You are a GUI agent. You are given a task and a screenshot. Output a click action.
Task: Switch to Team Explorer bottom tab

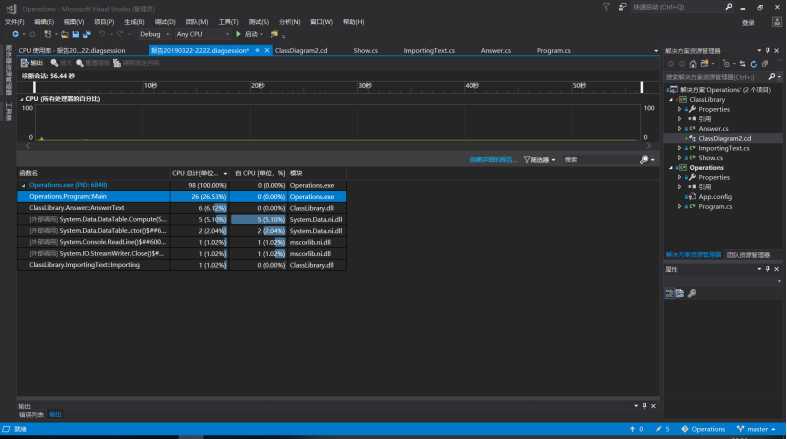click(748, 255)
